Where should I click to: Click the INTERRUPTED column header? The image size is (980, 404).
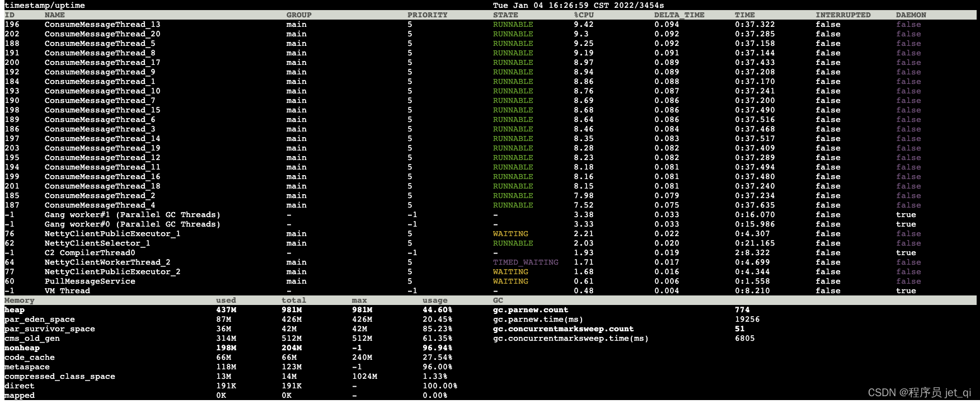tap(842, 15)
